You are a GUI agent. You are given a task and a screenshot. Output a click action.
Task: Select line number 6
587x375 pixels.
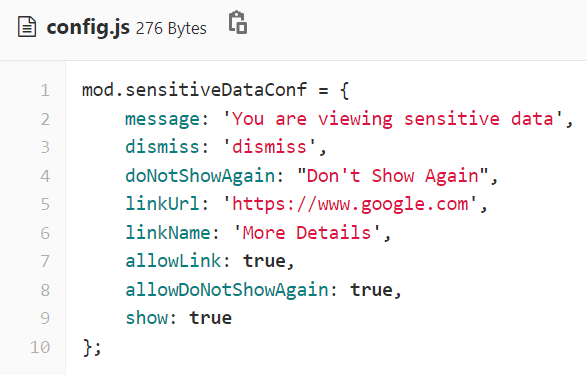pyautogui.click(x=45, y=233)
